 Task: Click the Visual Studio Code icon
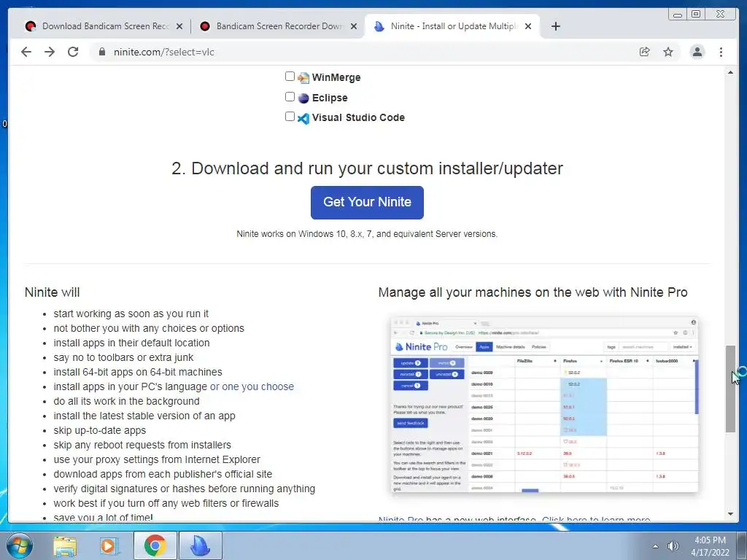pos(303,118)
